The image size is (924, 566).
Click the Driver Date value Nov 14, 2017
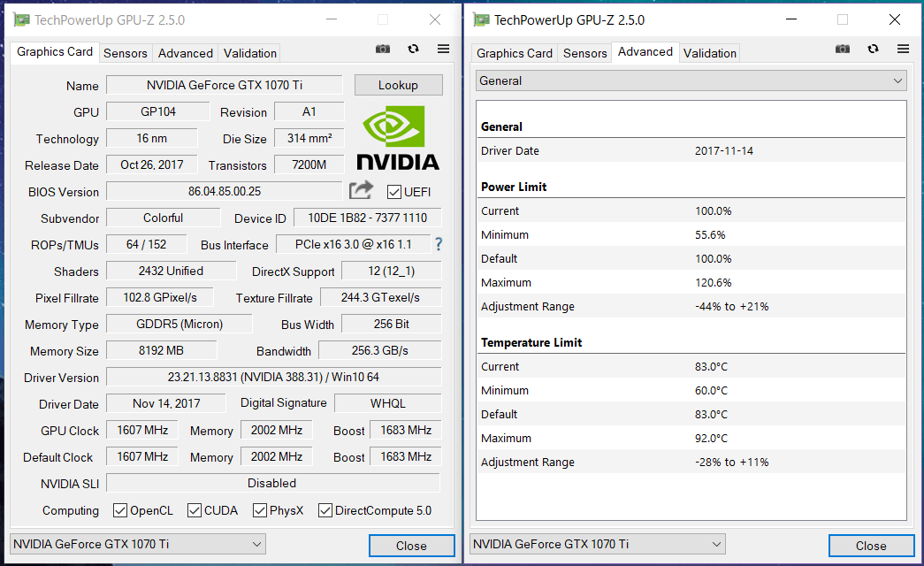[x=166, y=403]
